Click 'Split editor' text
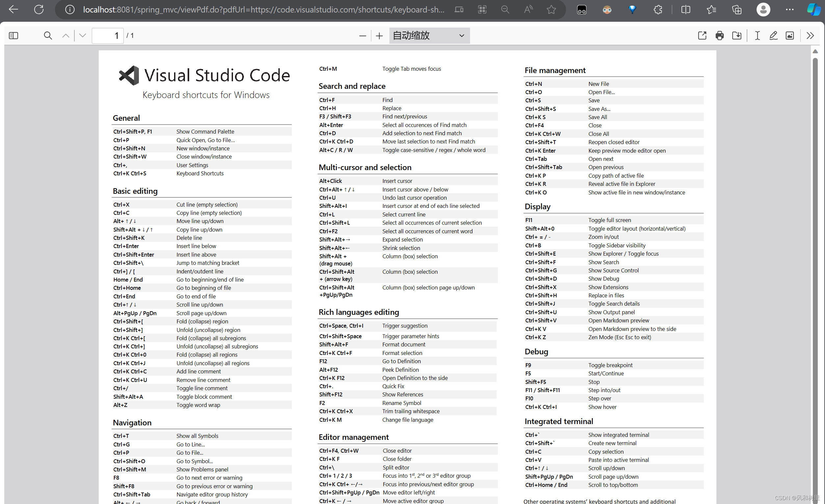The width and height of the screenshot is (825, 504). tap(396, 467)
